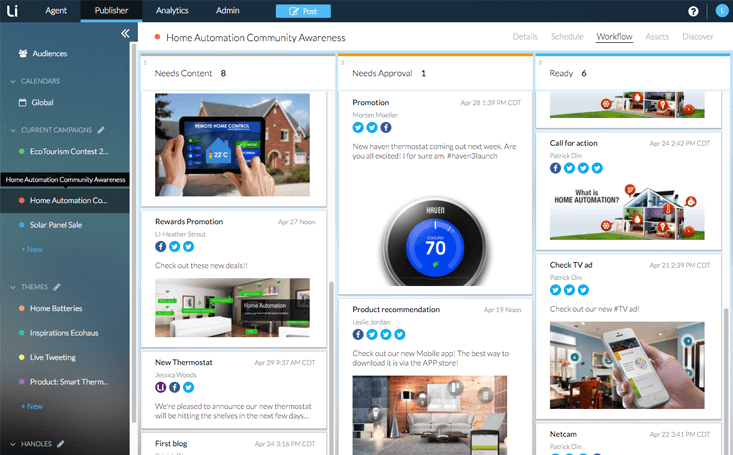733x455 pixels.
Task: Click the Li logo icon
Action: pos(12,10)
